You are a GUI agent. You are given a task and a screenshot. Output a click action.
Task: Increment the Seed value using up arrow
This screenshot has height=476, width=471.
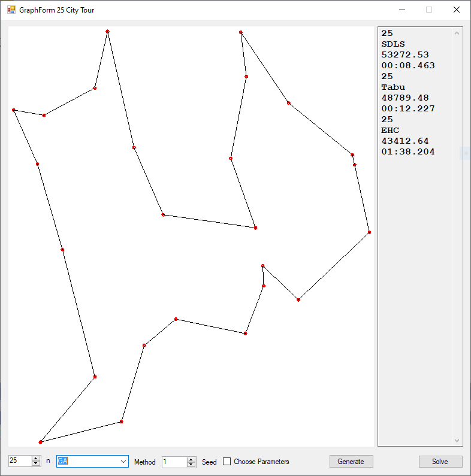[x=191, y=459]
